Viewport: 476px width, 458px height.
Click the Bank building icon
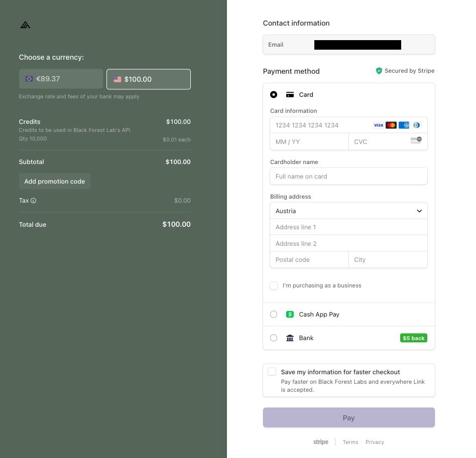coord(290,338)
